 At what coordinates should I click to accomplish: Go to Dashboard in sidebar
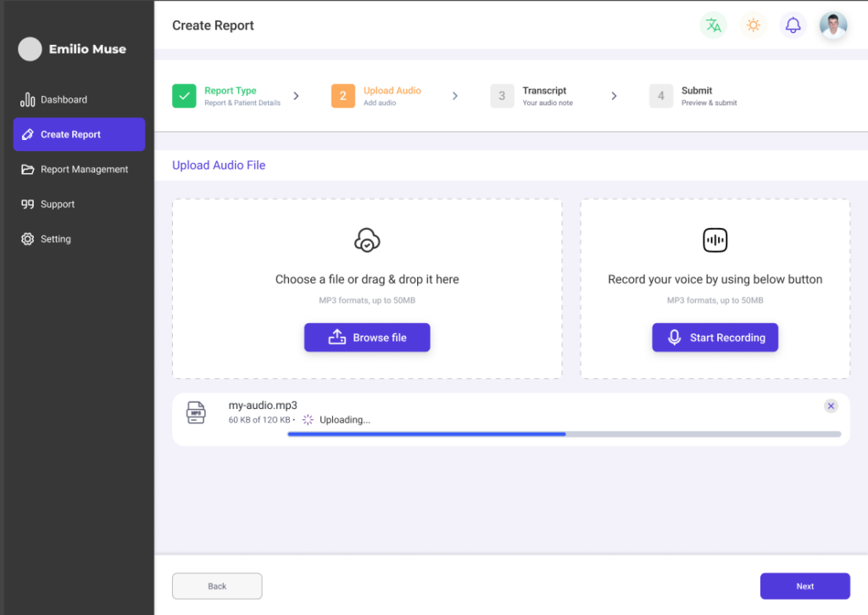[x=64, y=100]
